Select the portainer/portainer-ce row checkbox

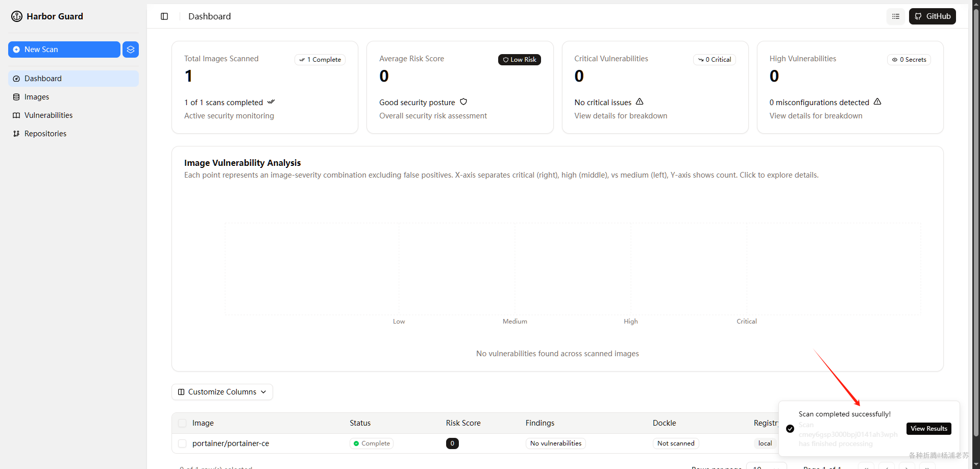tap(182, 443)
